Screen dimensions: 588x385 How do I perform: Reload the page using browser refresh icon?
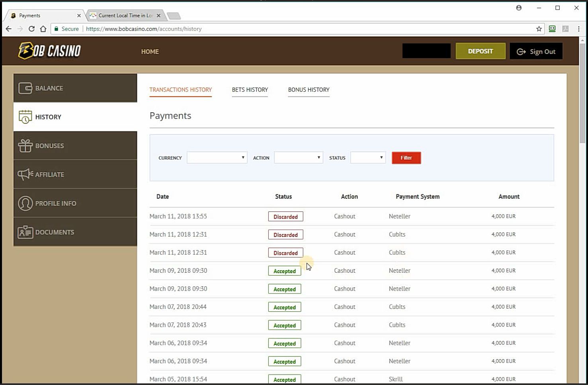pos(31,29)
